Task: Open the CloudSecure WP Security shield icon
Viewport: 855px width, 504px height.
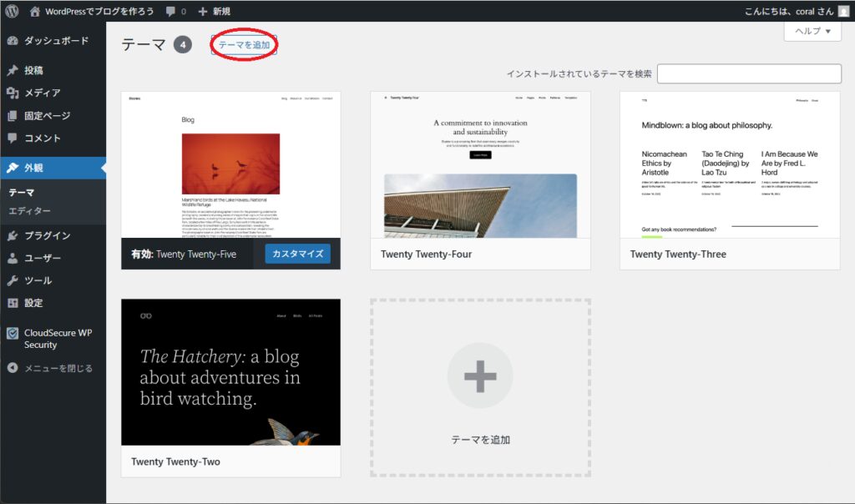Action: point(13,333)
